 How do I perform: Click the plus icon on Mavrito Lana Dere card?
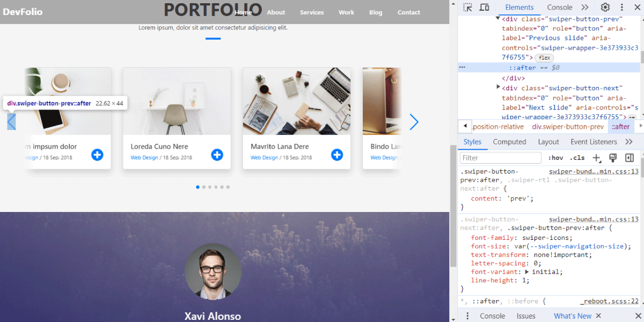[337, 155]
